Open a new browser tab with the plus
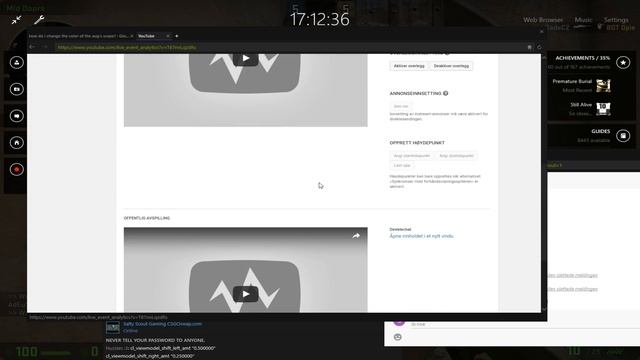640x360 pixels. point(177,36)
